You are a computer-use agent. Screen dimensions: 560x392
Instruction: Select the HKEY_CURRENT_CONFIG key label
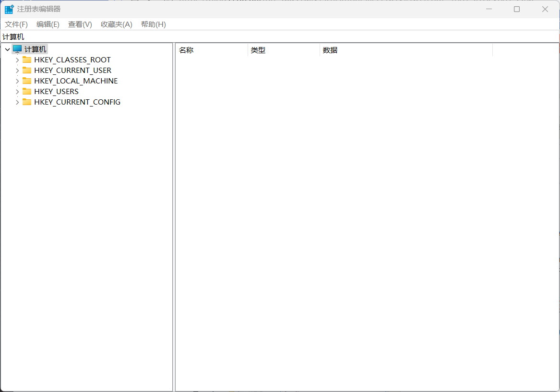point(78,102)
